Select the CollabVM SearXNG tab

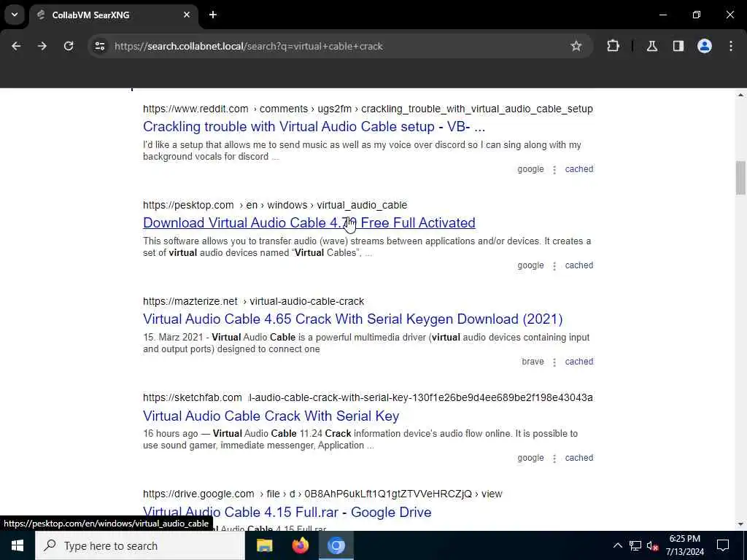click(113, 15)
